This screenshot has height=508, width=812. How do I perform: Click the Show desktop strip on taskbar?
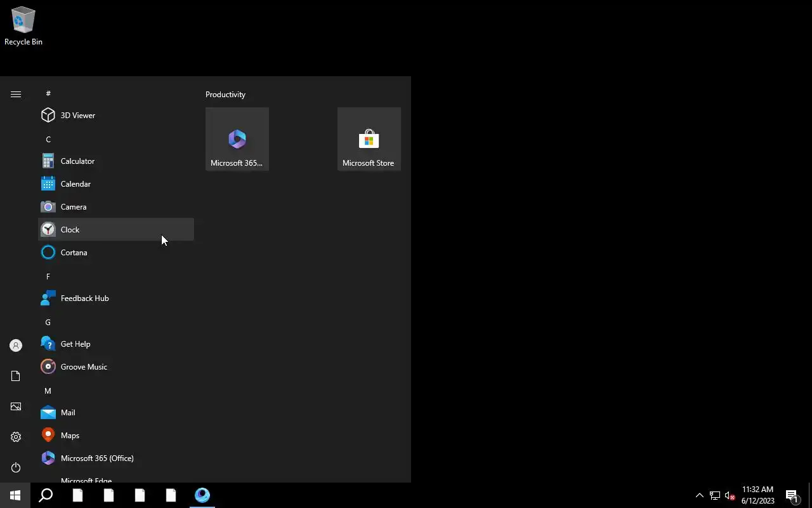[x=810, y=495]
